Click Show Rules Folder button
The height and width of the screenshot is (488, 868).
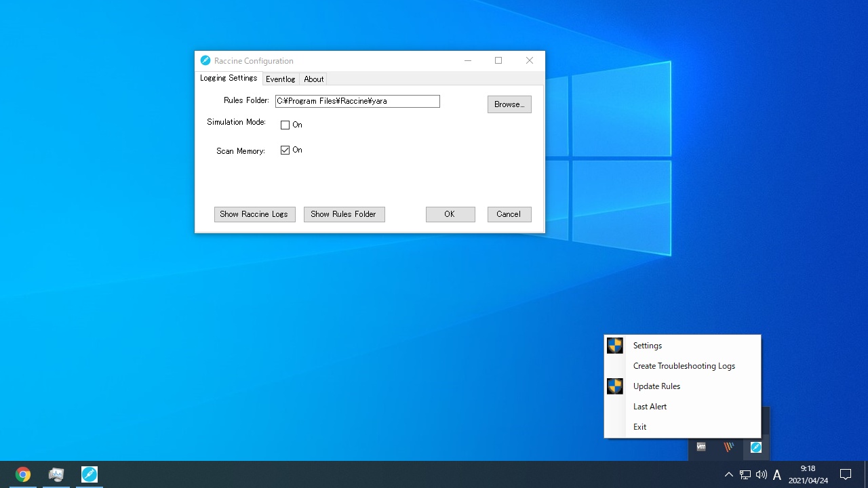[344, 214]
